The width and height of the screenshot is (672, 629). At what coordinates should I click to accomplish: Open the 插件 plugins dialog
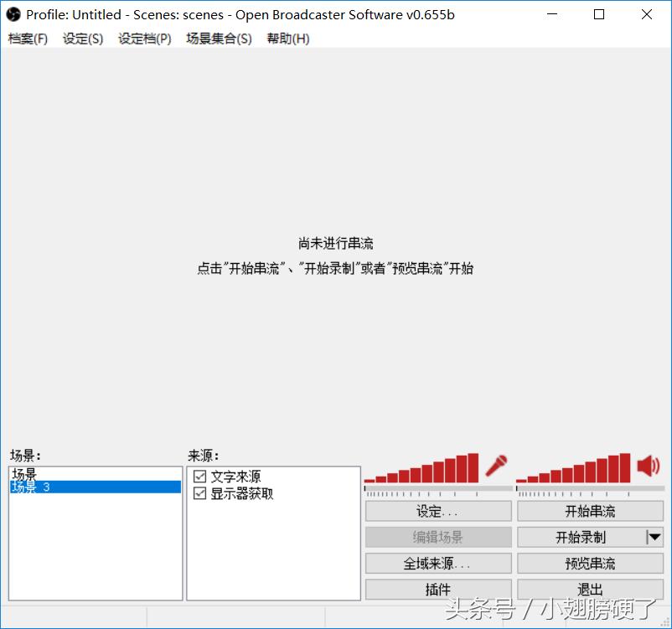[437, 589]
